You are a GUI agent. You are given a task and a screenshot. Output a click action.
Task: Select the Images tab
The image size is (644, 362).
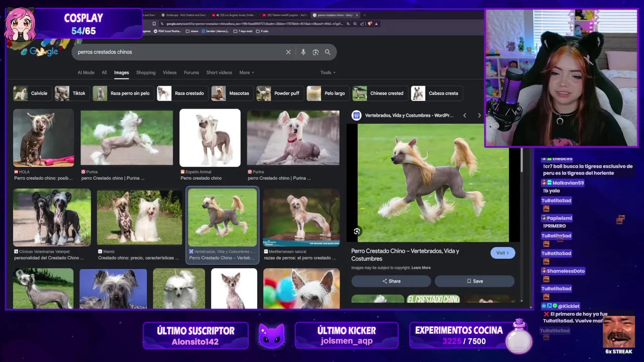(x=121, y=72)
